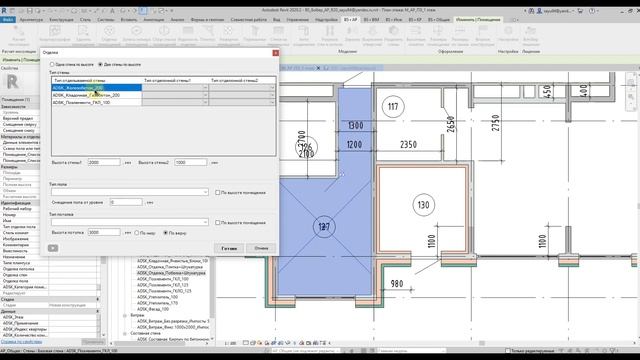This screenshot has width=640, height=360.
Task: Click the 'Расчет инсоляции' ribbon tool icon
Action: tap(19, 32)
